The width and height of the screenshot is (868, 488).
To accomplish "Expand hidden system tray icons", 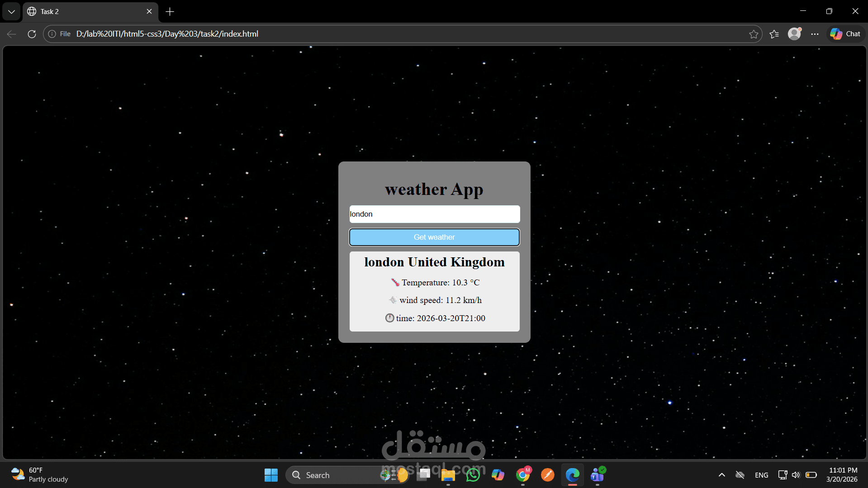I will 721,475.
